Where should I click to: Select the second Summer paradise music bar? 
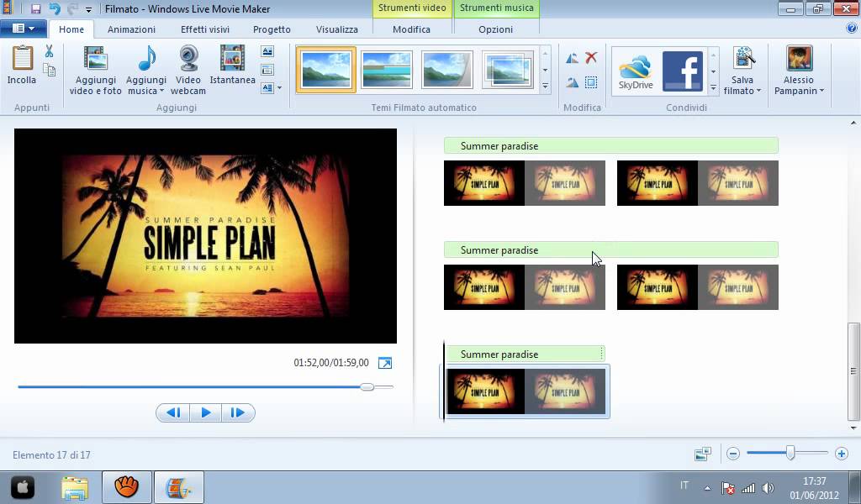pyautogui.click(x=611, y=250)
